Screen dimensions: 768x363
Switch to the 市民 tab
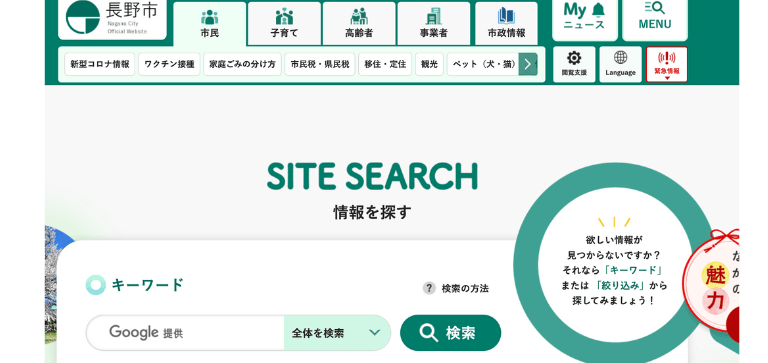(x=210, y=24)
